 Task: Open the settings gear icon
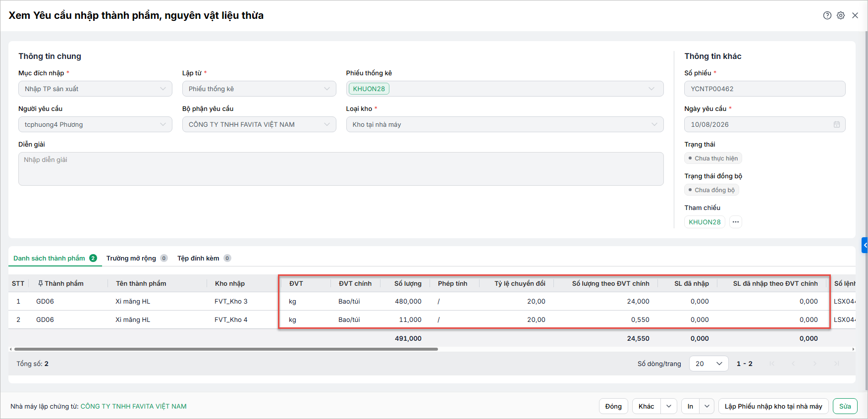(x=841, y=15)
